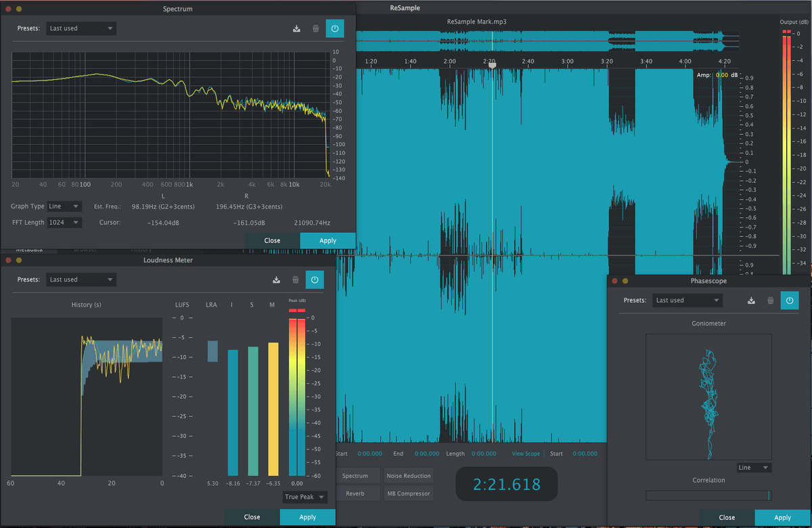Open the Noise Reduction effect

pos(408,475)
